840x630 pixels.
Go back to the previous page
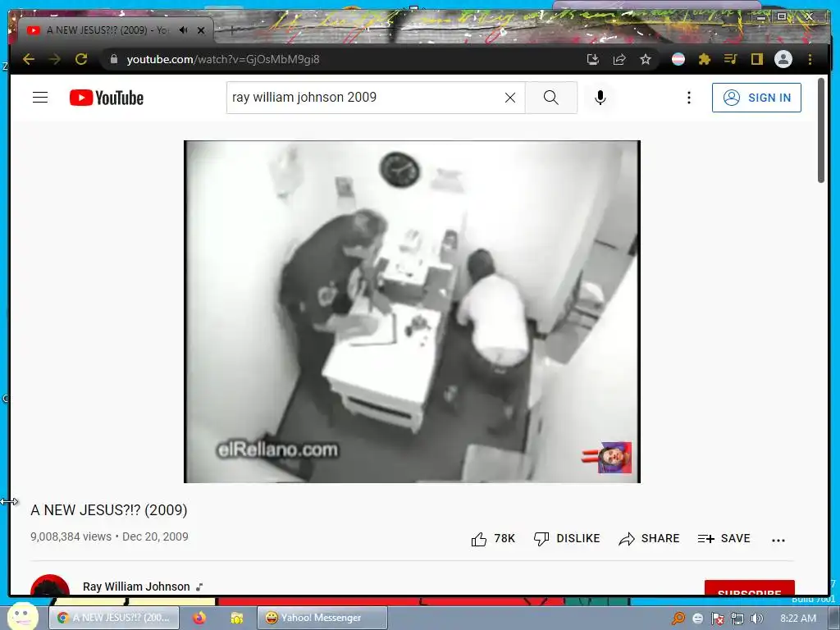(29, 59)
